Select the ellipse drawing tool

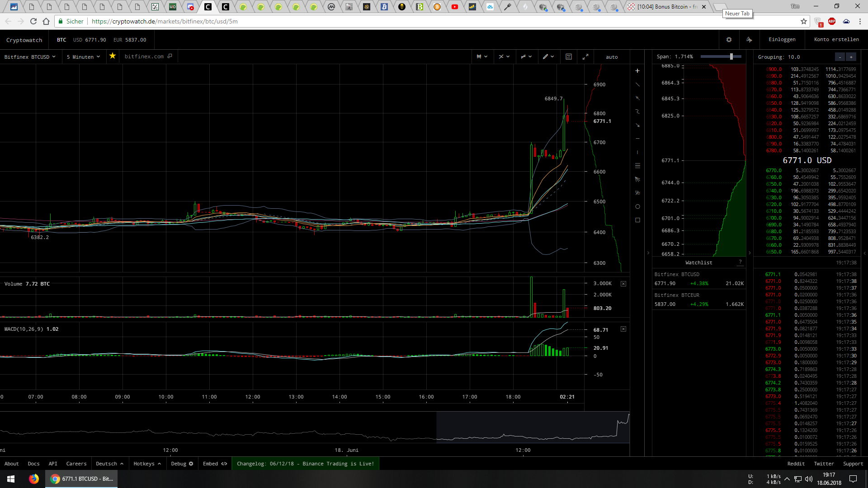pos(637,206)
